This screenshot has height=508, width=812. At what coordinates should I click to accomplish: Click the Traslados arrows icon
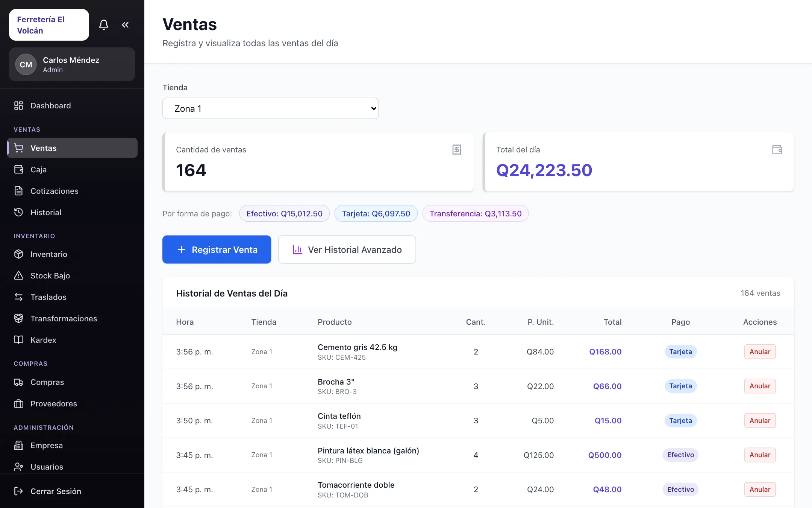pyautogui.click(x=18, y=297)
